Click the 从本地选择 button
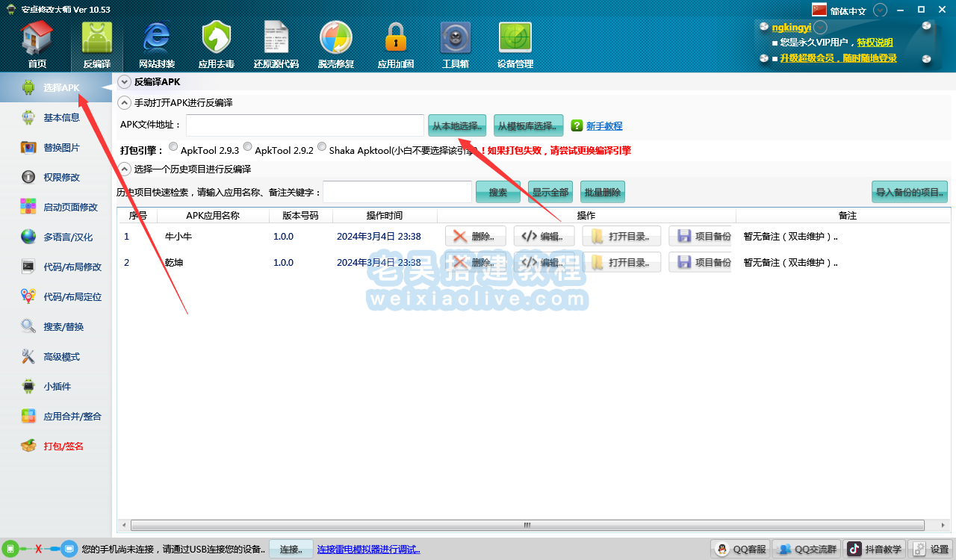 pyautogui.click(x=458, y=125)
